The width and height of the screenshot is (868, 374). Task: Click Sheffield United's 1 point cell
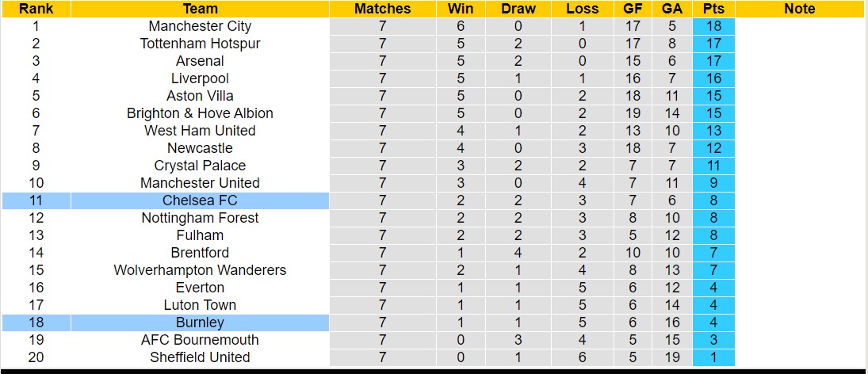[x=713, y=357]
